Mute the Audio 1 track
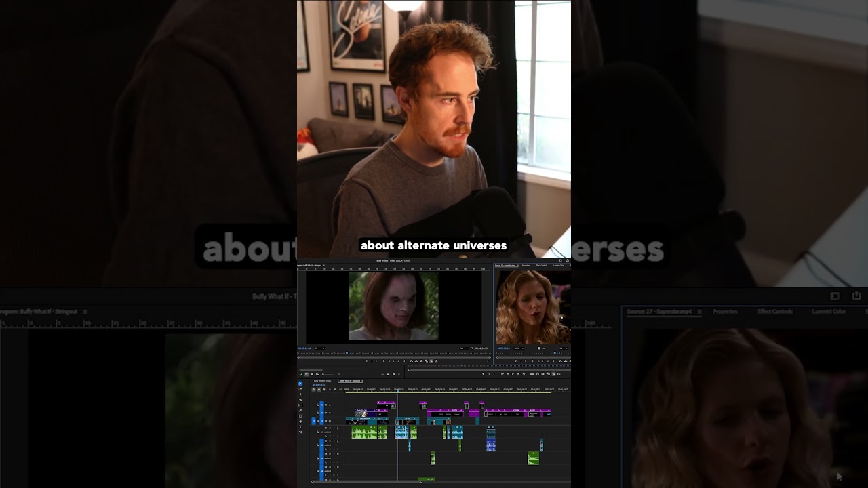Screen dimensions: 868x488 (x=330, y=428)
